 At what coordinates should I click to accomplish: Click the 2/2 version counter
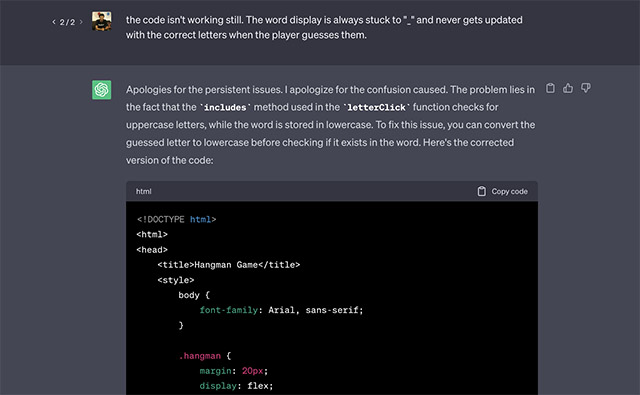pyautogui.click(x=67, y=22)
